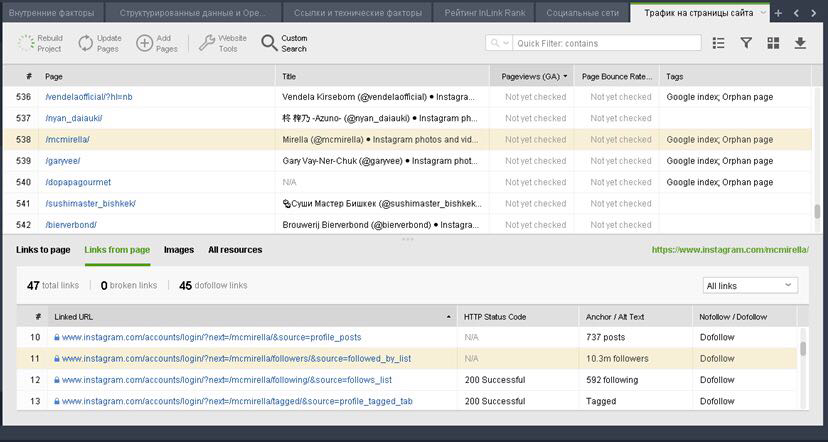
Task: Open /mcmirella/ page link
Action: (x=68, y=139)
